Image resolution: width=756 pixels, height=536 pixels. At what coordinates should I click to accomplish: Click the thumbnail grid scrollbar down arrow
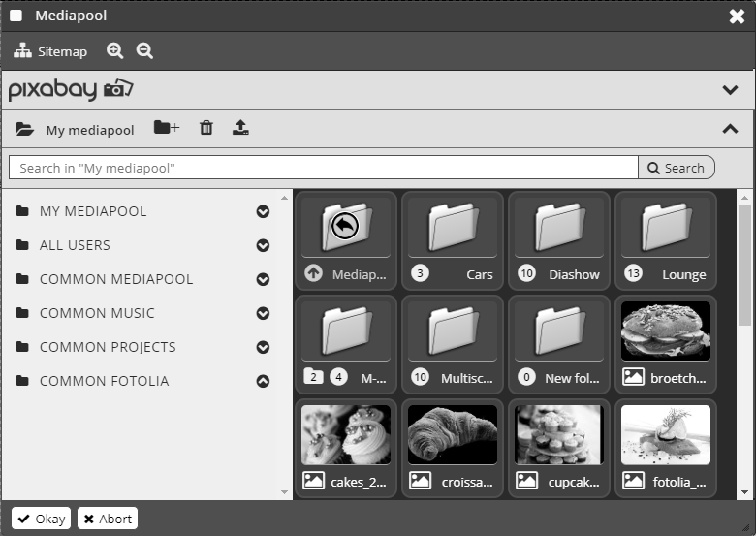click(x=745, y=492)
